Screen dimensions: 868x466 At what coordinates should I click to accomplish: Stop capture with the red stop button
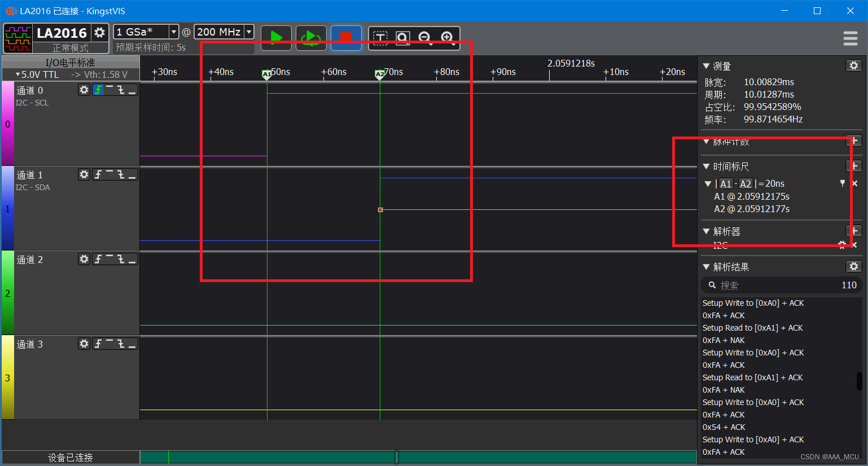click(346, 38)
